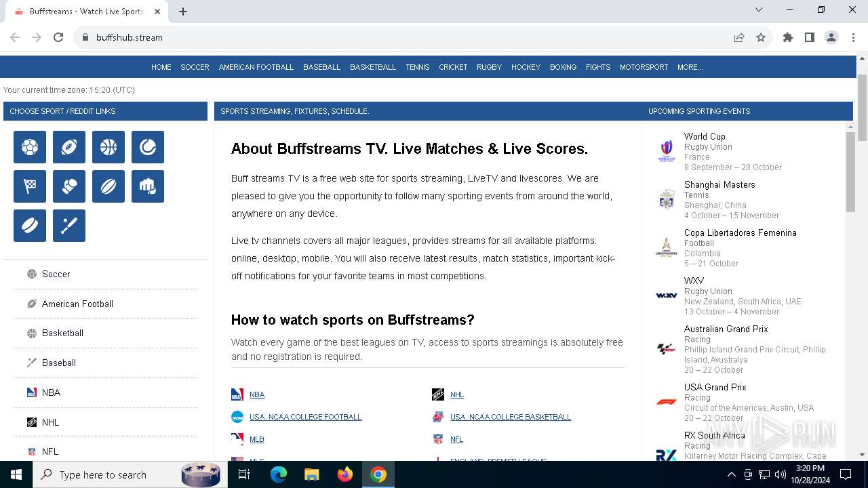Launch Firefox from the taskbar

point(345,474)
